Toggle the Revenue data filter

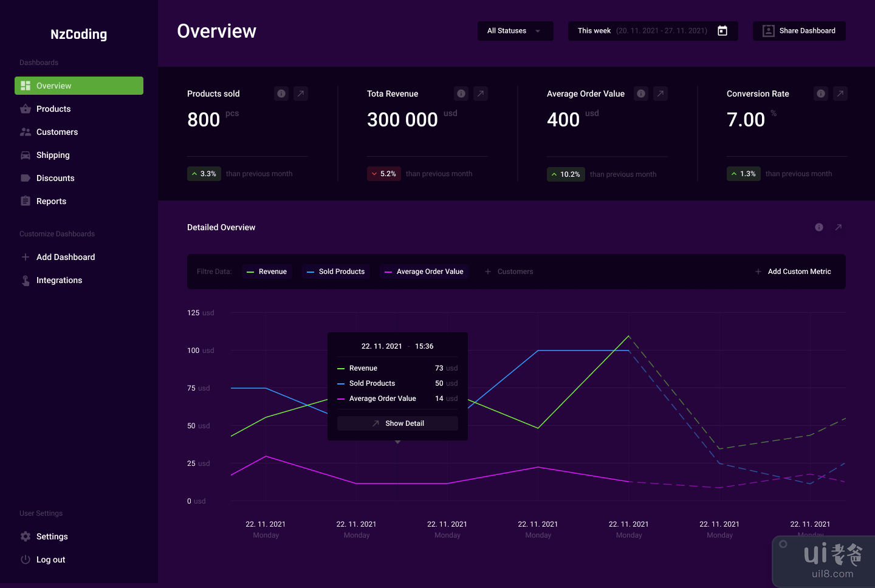[267, 272]
